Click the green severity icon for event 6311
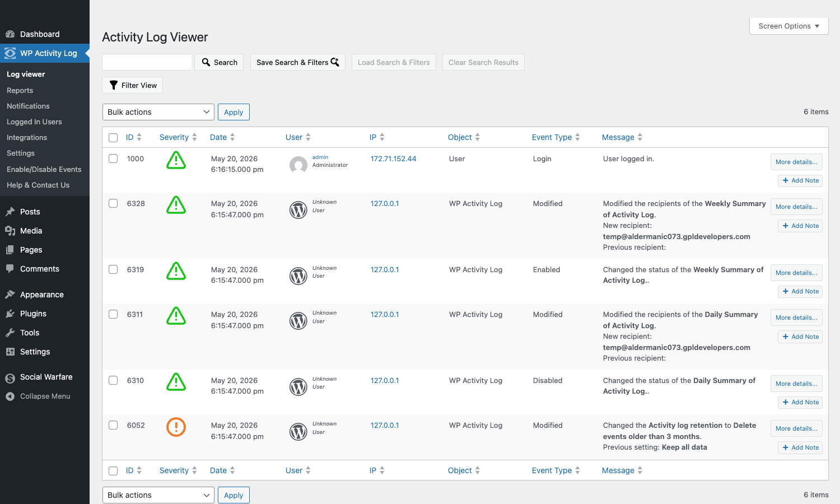 tap(176, 316)
